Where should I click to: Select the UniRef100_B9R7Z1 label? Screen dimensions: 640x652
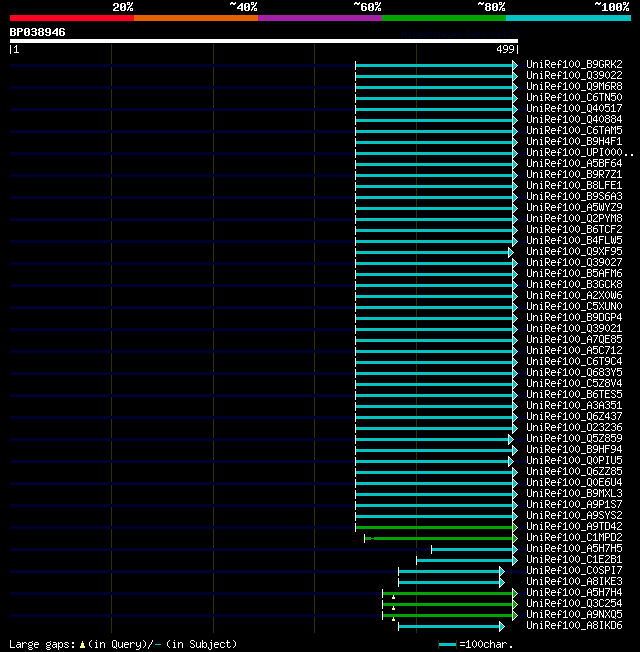coord(574,174)
